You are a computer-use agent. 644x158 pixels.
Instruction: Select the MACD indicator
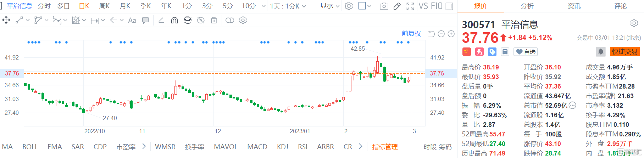click(x=257, y=147)
